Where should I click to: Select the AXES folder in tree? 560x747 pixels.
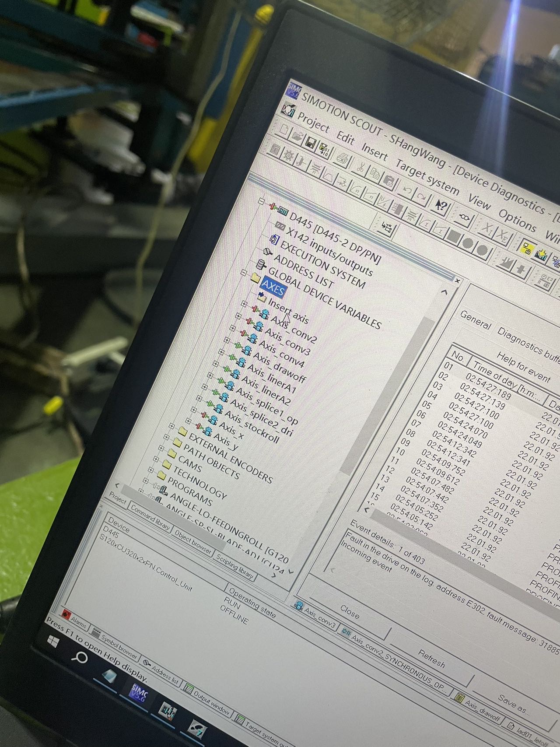[x=273, y=287]
